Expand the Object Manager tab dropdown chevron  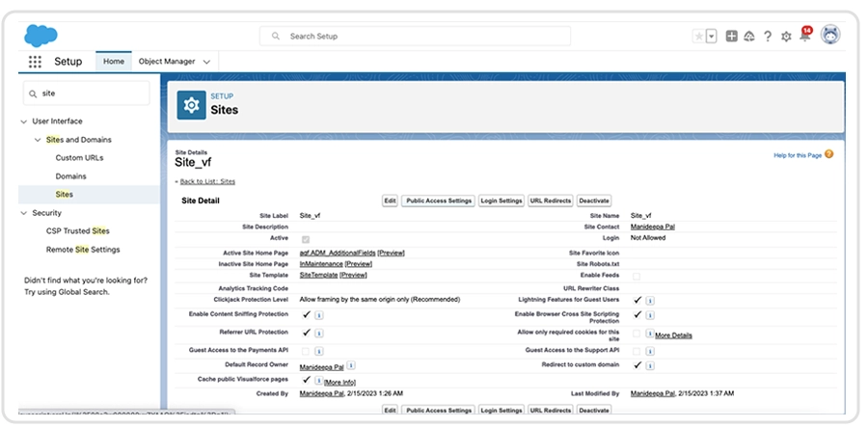(x=204, y=62)
